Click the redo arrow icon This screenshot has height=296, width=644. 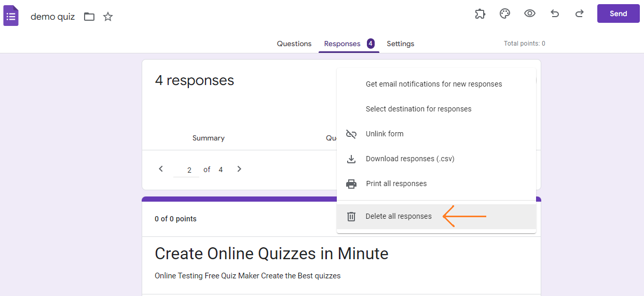pyautogui.click(x=579, y=14)
